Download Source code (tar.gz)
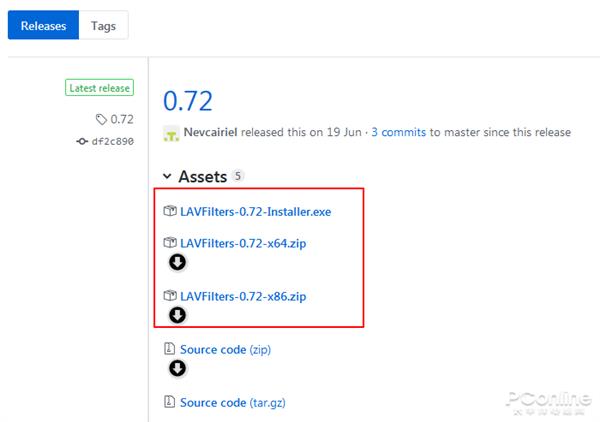 pos(233,402)
